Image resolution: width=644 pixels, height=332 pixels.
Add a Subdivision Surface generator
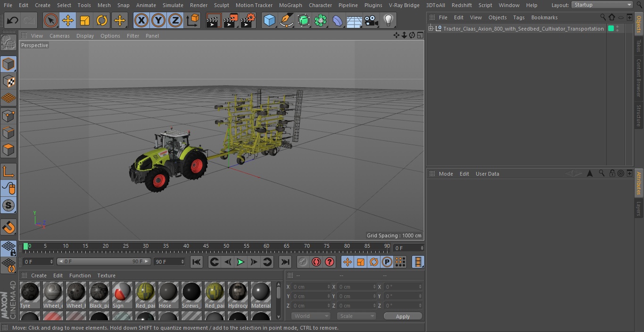(304, 20)
